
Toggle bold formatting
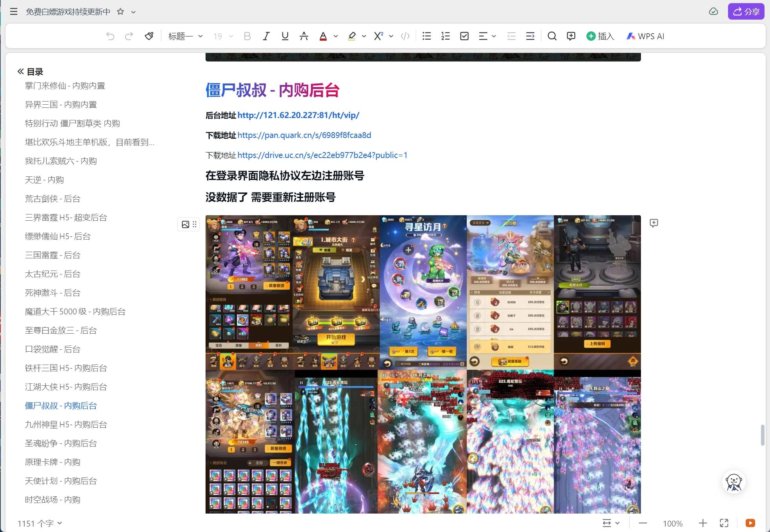247,36
